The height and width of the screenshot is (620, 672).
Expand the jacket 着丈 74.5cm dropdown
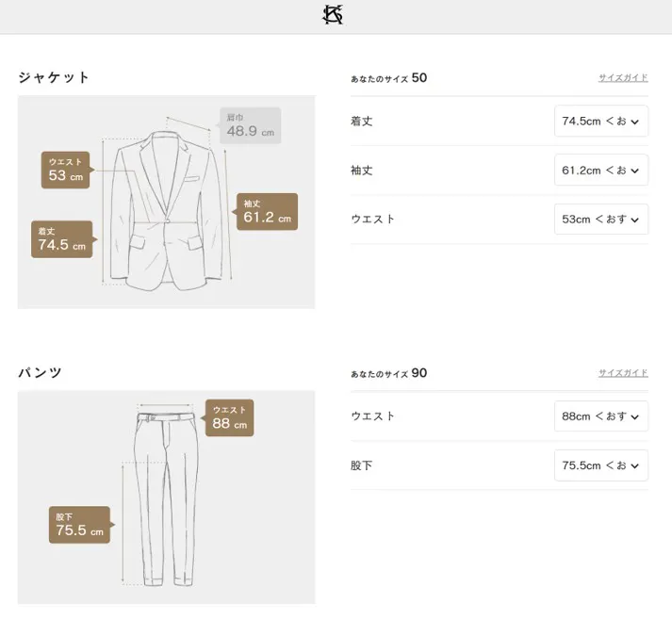(x=600, y=122)
